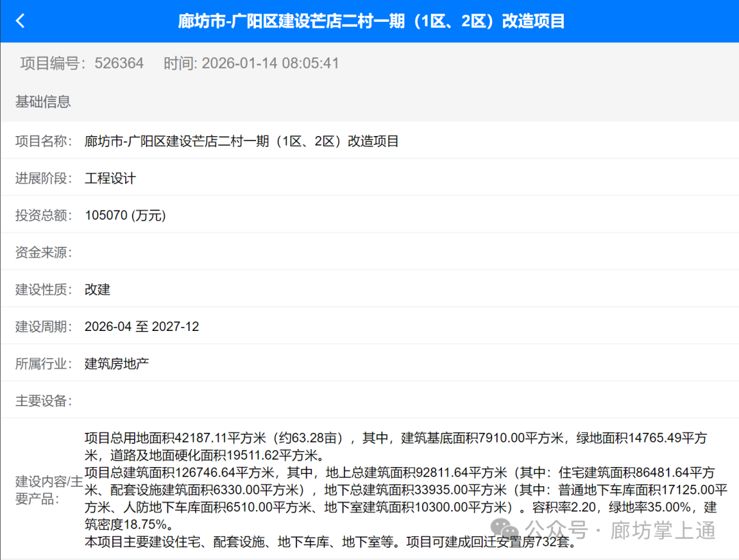Screen dimensions: 739x560
Task: Click line starting 本项目主要建设住宅
Action: click(330, 542)
